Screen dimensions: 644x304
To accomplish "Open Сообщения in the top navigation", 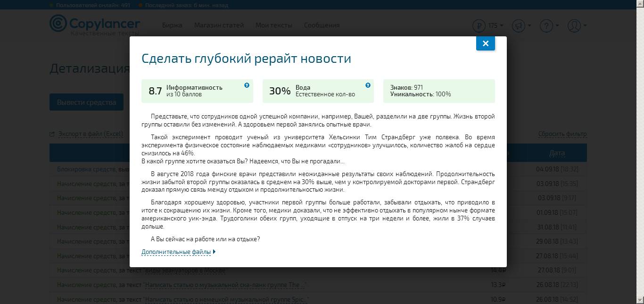I will (x=322, y=25).
